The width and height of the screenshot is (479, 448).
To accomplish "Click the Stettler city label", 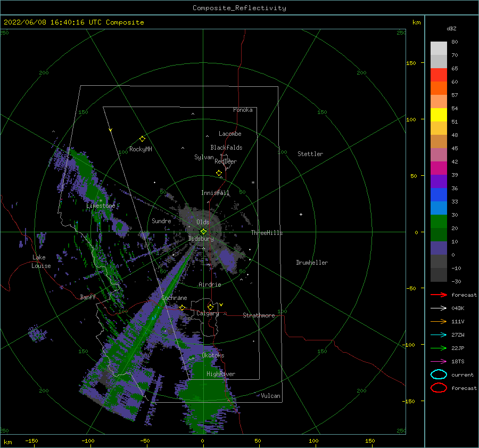I will coord(310,154).
